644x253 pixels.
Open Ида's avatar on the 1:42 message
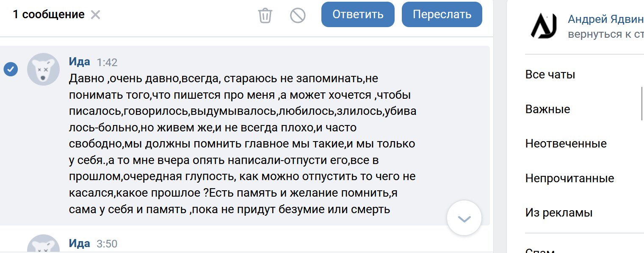coord(44,70)
